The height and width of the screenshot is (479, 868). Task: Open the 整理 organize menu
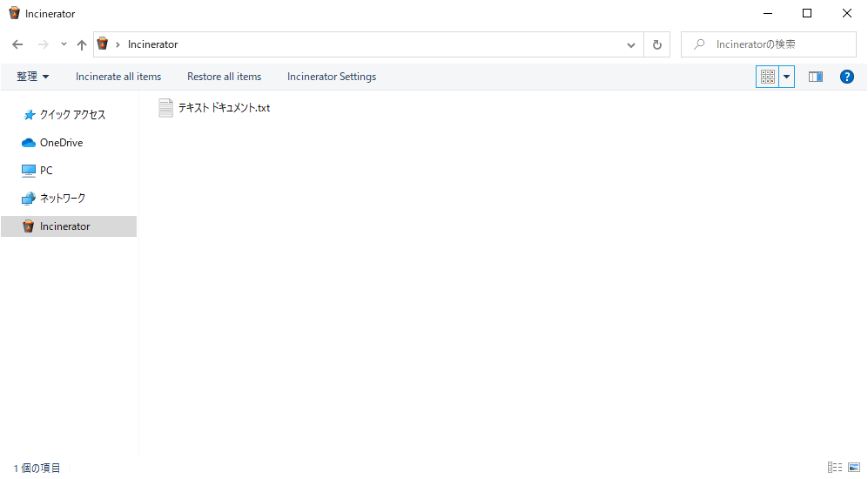pyautogui.click(x=33, y=77)
